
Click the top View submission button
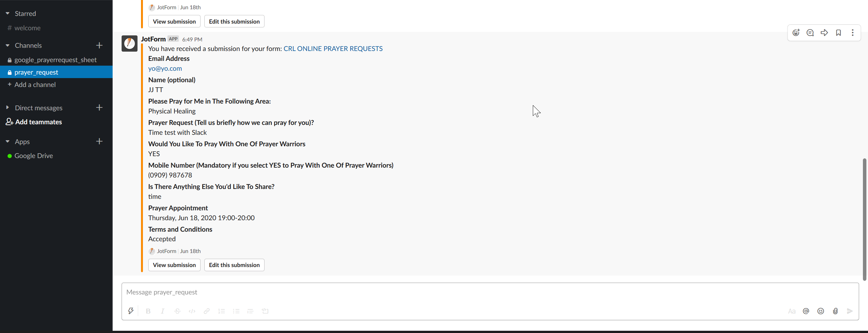coord(174,21)
